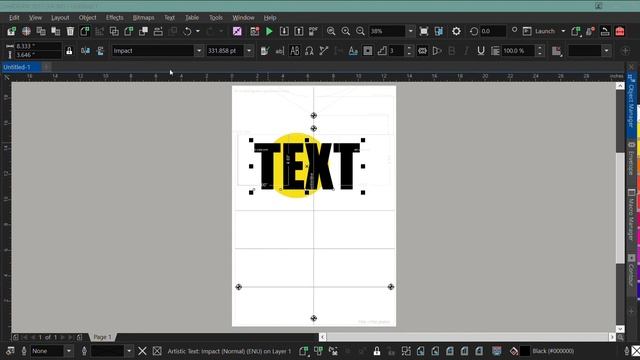Image resolution: width=640 pixels, height=360 pixels.
Task: Click the import down-arrow icon
Action: pos(284,31)
